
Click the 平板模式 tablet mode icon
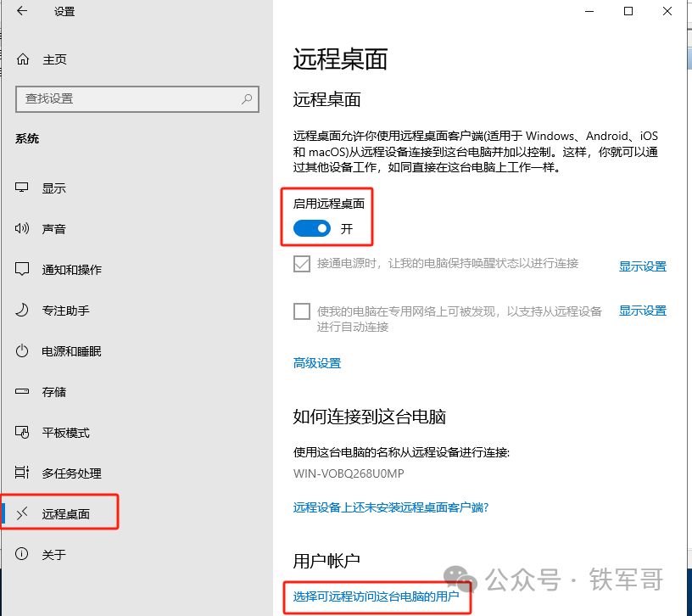tap(20, 432)
